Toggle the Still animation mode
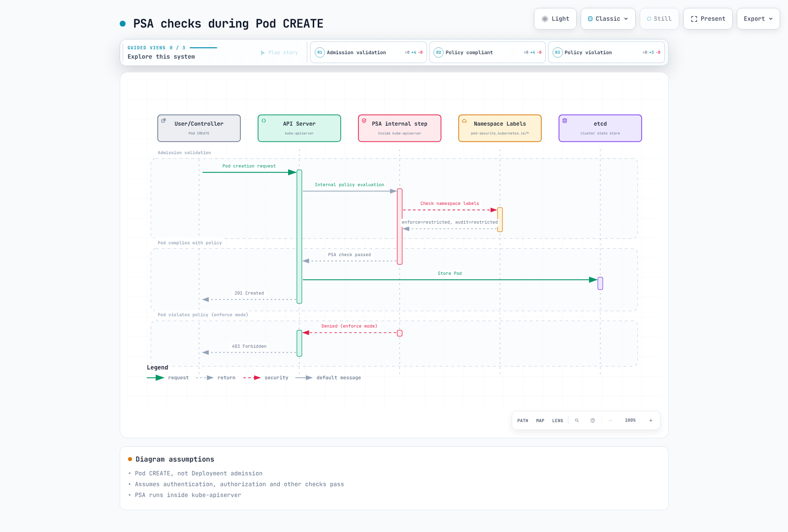This screenshot has height=532, width=788. click(659, 19)
